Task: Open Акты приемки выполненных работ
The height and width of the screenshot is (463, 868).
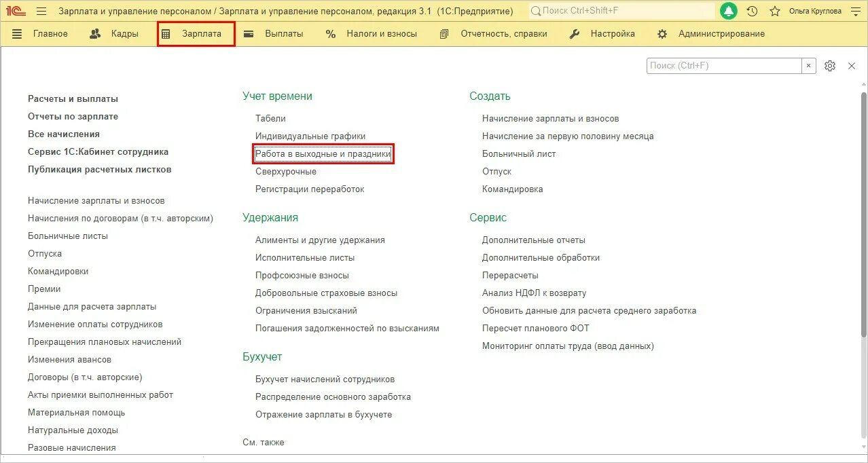Action: [101, 395]
